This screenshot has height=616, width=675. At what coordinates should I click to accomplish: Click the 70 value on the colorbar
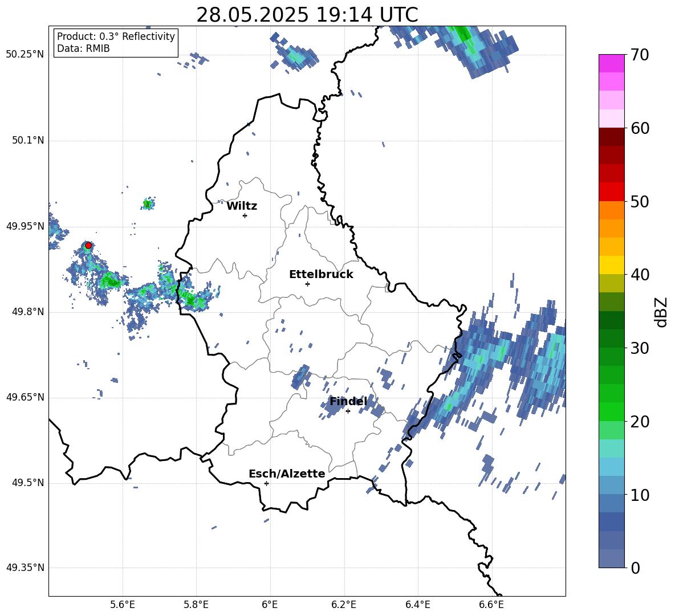(640, 55)
